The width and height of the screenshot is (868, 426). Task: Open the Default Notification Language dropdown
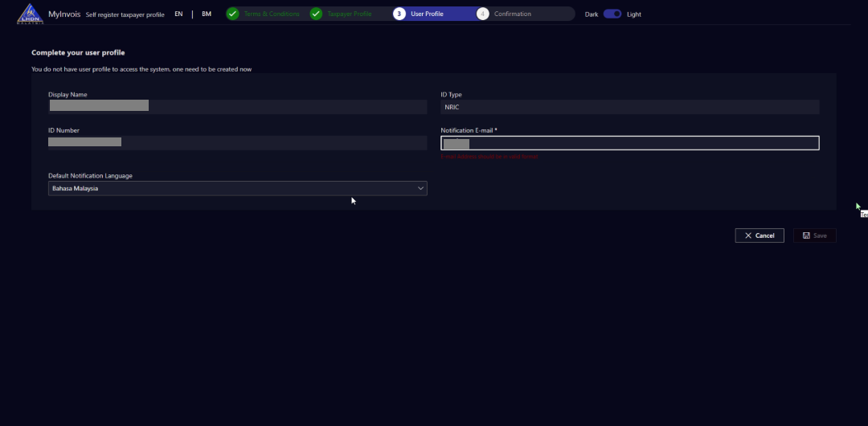pos(237,188)
